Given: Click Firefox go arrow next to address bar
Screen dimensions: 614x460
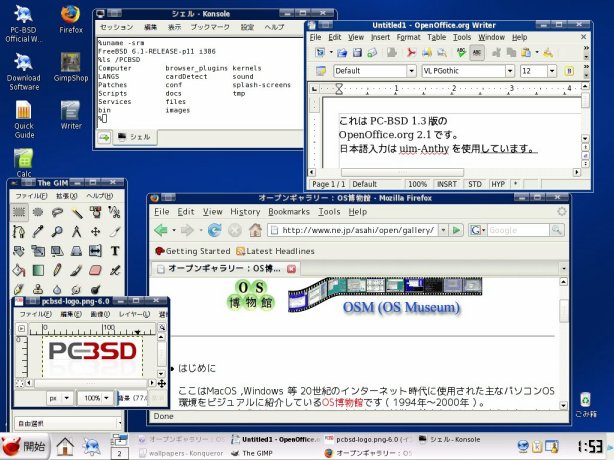Looking at the screenshot, I should [x=456, y=230].
